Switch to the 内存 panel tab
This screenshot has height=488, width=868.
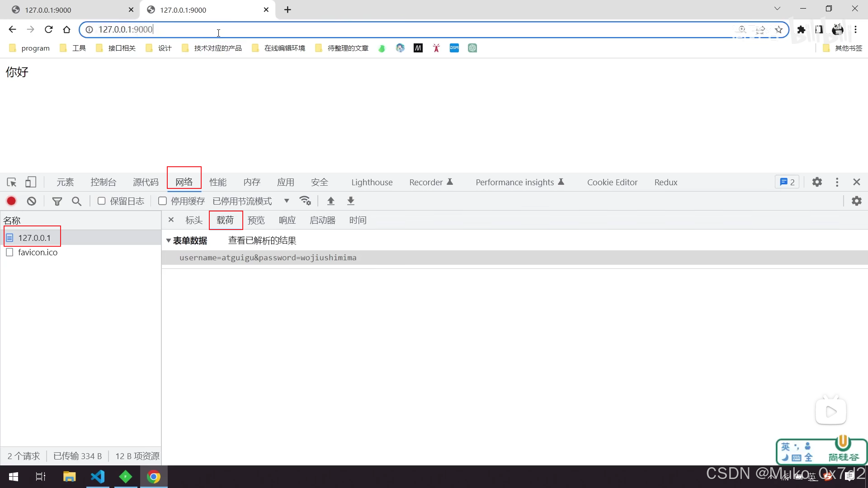(x=252, y=182)
